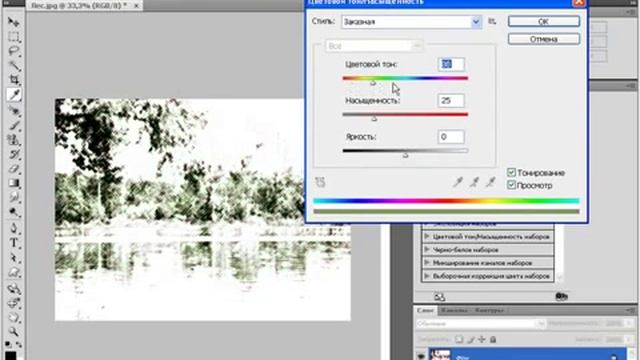Viewport: 640px width, 360px height.
Task: Select the Custom Shape tool
Action: (13, 272)
